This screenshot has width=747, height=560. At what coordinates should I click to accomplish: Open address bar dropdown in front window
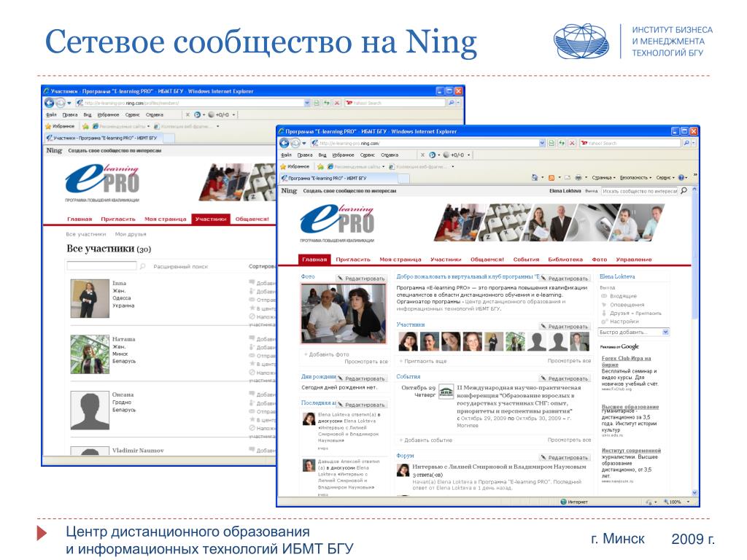tap(542, 143)
